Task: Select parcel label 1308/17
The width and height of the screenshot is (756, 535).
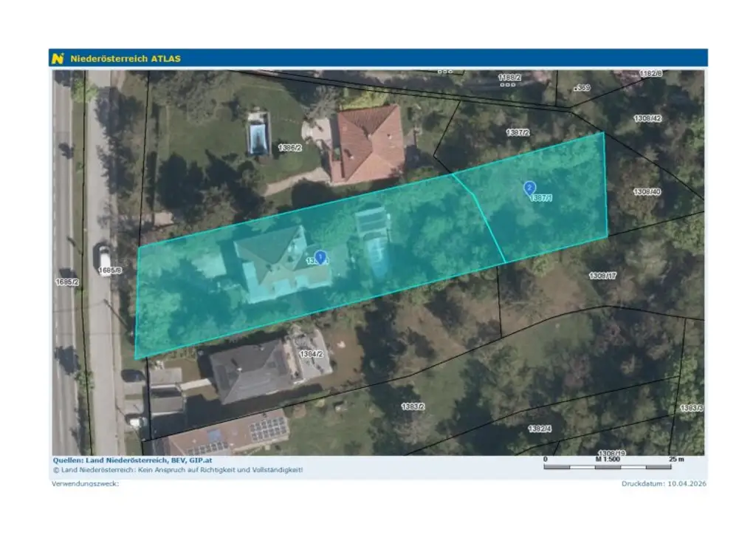Action: (x=602, y=276)
